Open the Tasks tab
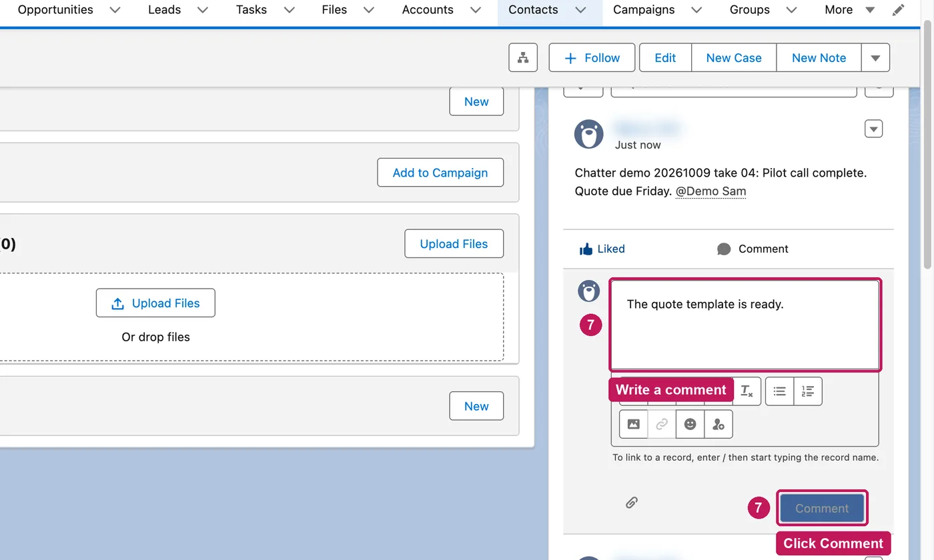Screen dimensions: 934x560 252,10
